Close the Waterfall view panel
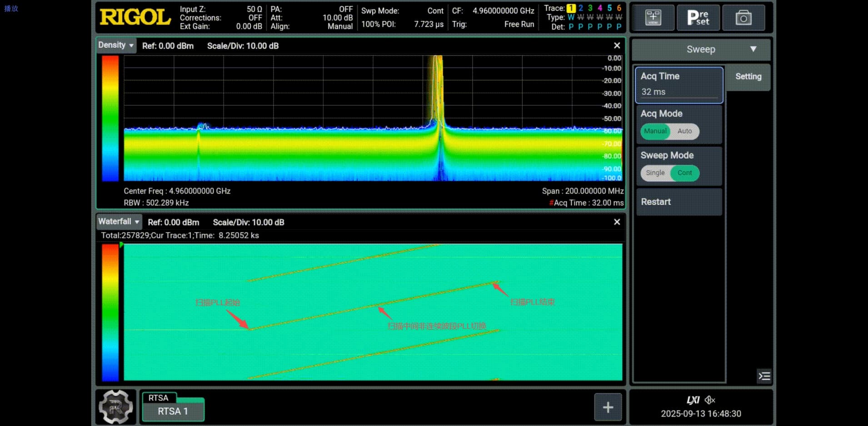 point(617,222)
